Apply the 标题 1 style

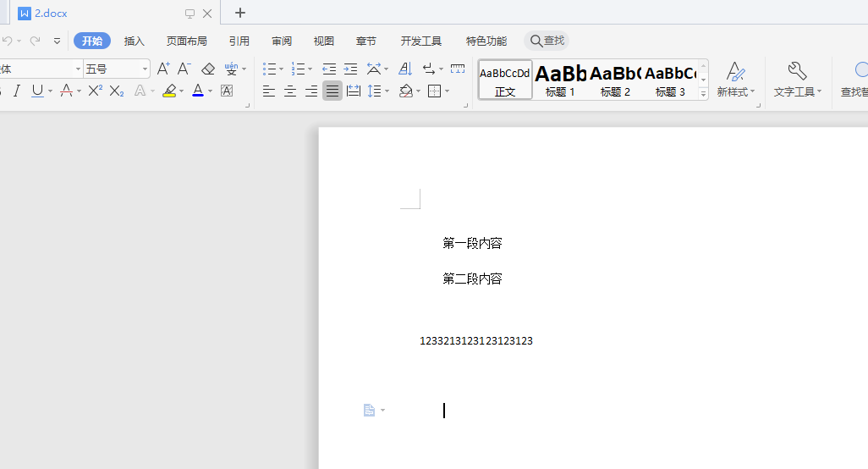click(x=560, y=80)
